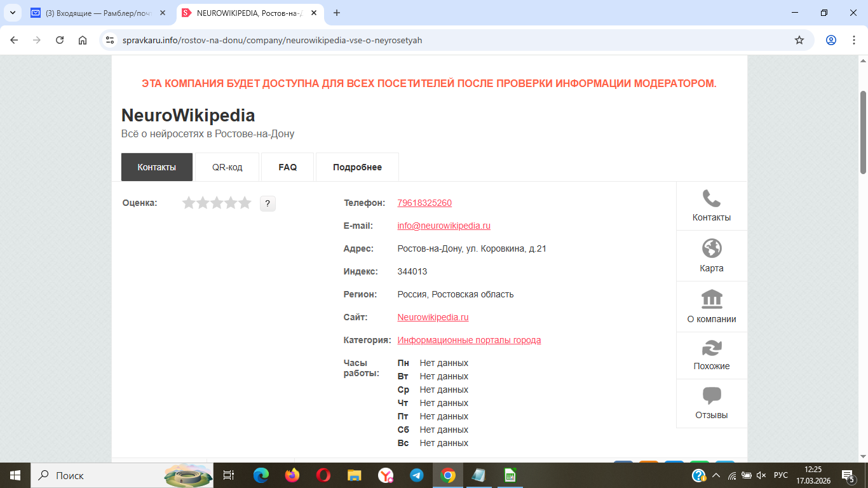Image resolution: width=868 pixels, height=488 pixels.
Task: Open the Карта globe icon in sidebar
Action: click(712, 248)
